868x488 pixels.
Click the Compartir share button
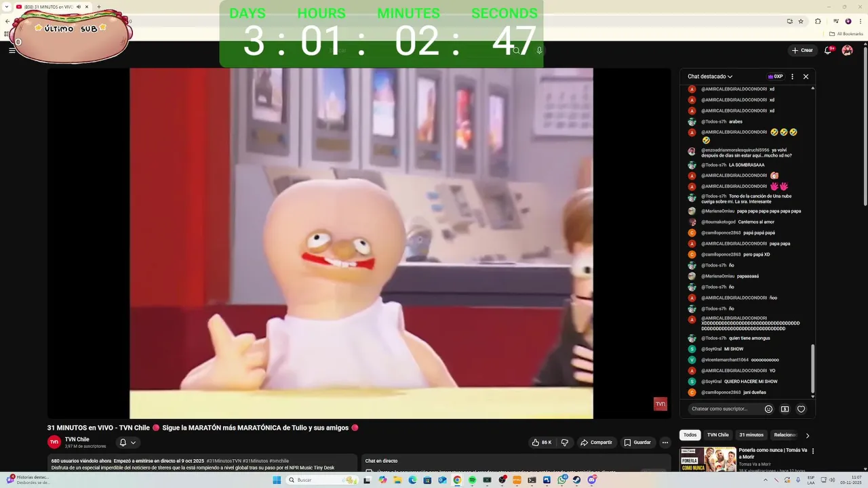click(596, 443)
